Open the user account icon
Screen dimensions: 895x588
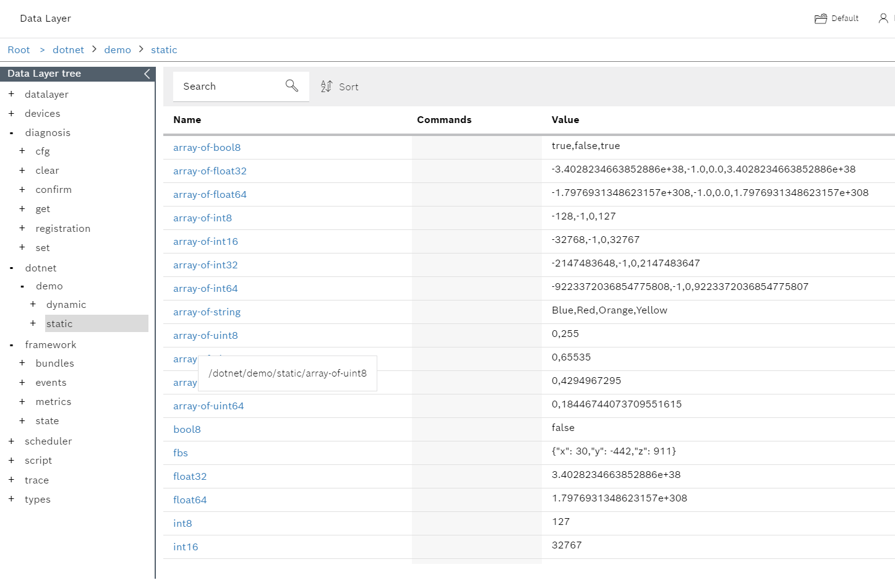click(883, 19)
